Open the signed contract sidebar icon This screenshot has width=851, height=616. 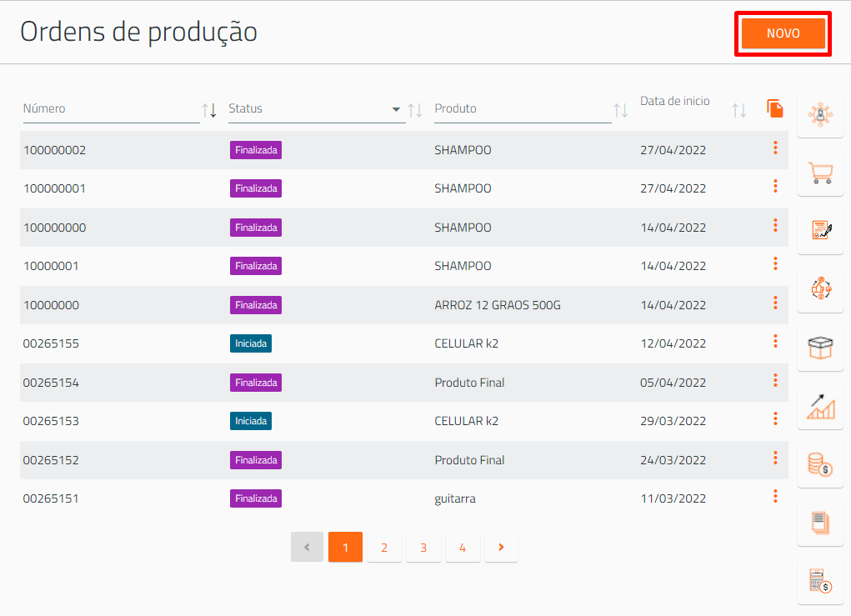coord(821,230)
